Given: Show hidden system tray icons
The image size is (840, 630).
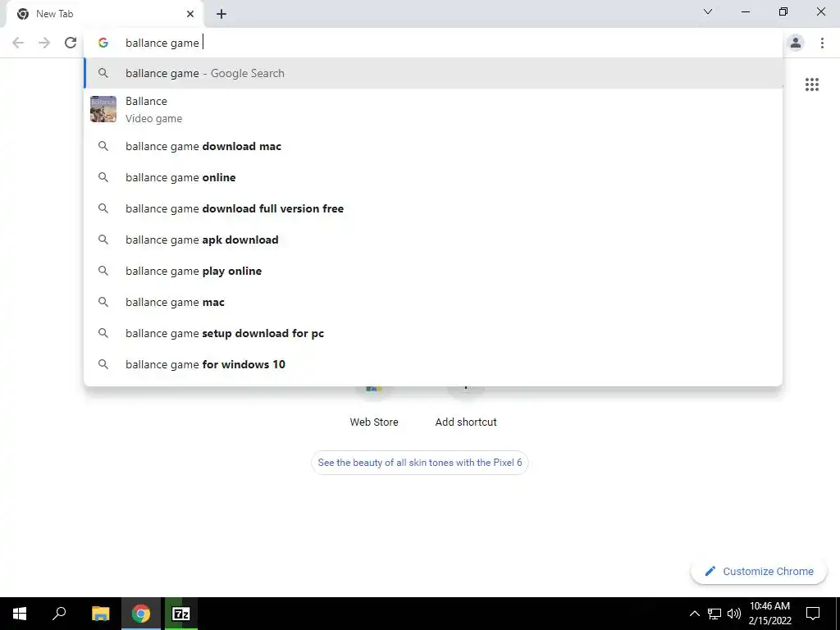Looking at the screenshot, I should (694, 614).
